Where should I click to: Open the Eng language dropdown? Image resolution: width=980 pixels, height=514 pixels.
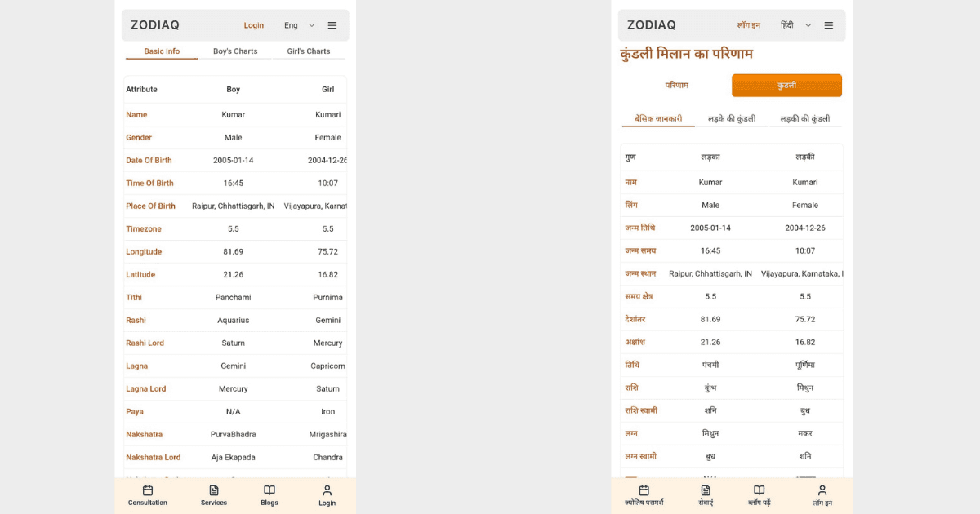click(x=299, y=25)
